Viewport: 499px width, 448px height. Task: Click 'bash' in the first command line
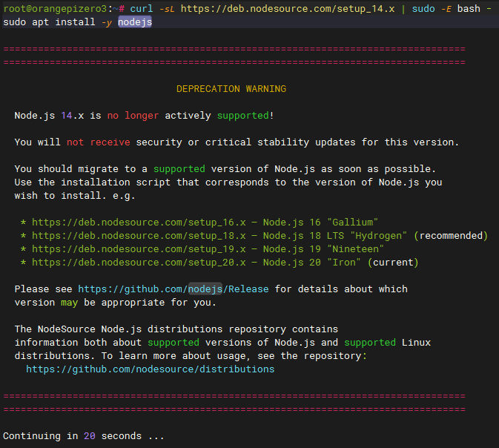pos(469,9)
